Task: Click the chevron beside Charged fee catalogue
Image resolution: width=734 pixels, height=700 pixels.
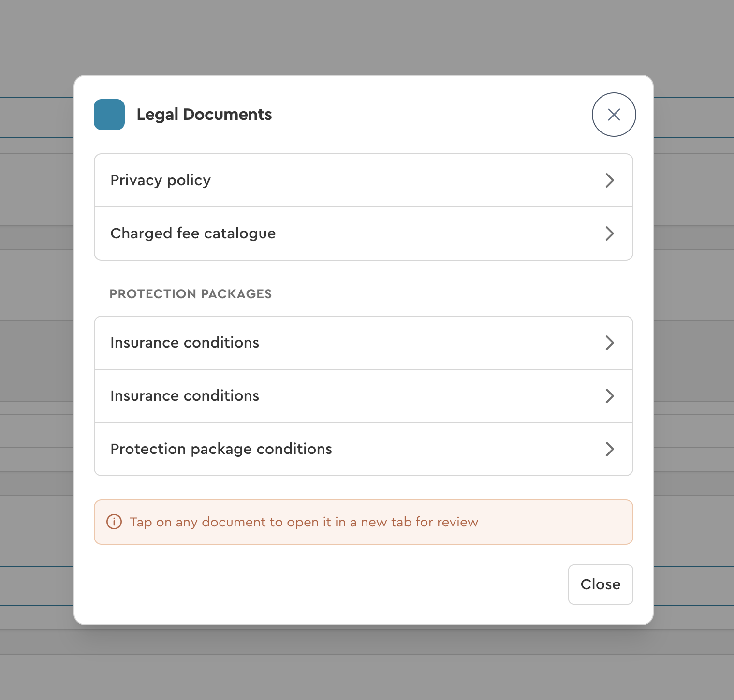Action: 610,233
